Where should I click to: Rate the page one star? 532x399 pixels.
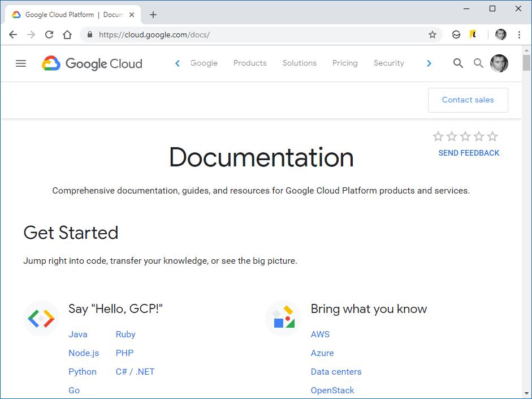pyautogui.click(x=438, y=136)
